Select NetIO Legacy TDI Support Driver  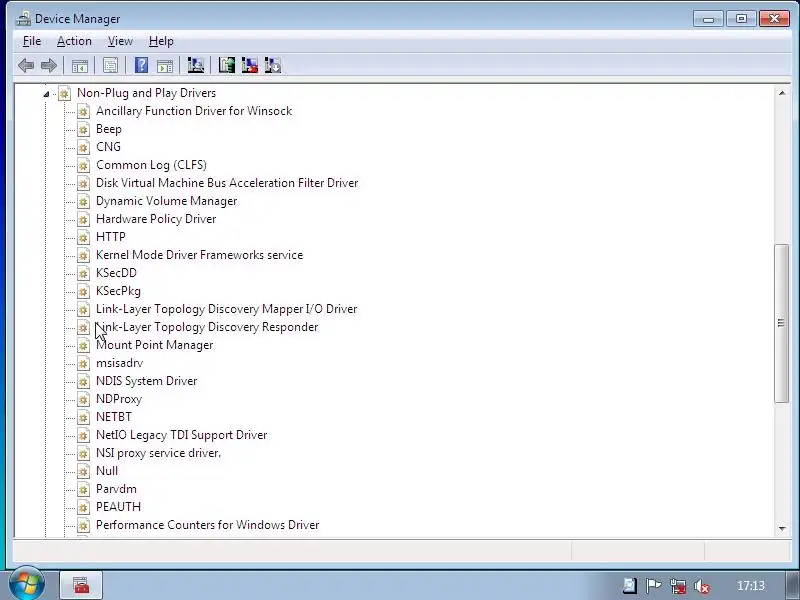click(x=182, y=435)
